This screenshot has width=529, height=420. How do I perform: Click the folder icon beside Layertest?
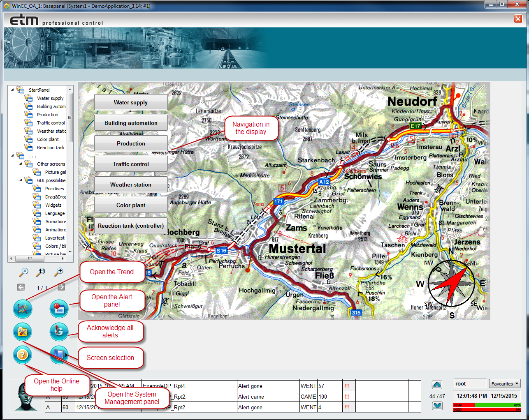37,238
